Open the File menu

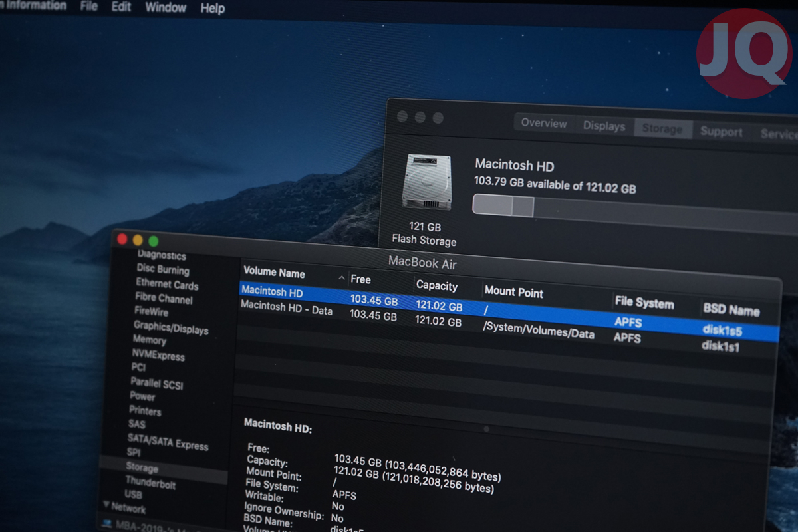point(88,6)
